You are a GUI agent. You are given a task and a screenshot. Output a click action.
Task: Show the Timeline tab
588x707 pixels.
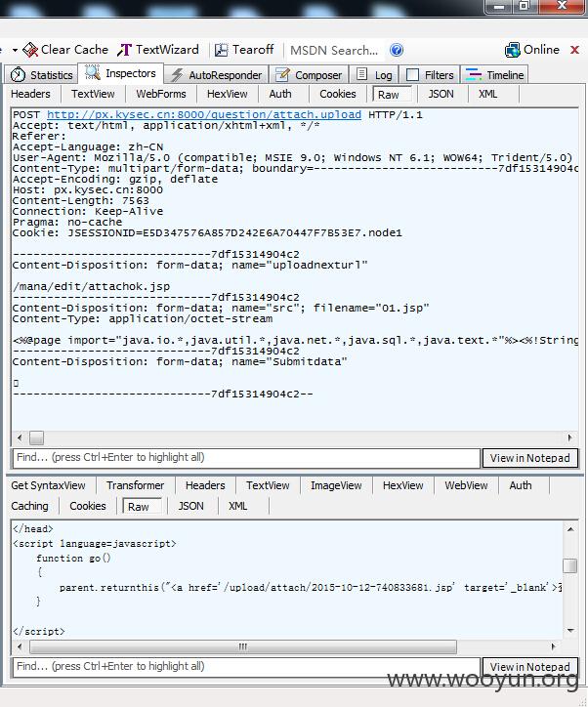(x=494, y=75)
